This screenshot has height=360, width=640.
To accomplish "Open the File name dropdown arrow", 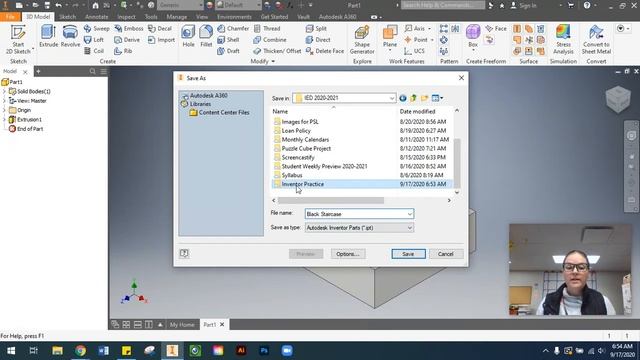I will (x=409, y=214).
